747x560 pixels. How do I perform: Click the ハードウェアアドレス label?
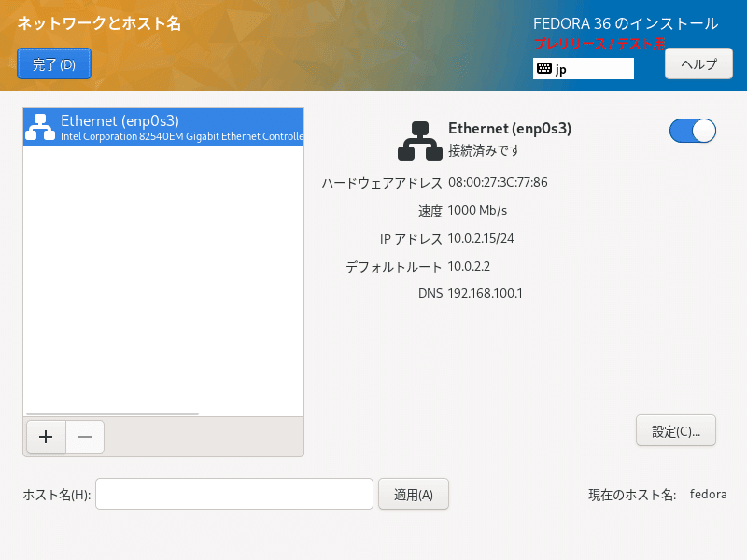click(x=382, y=183)
